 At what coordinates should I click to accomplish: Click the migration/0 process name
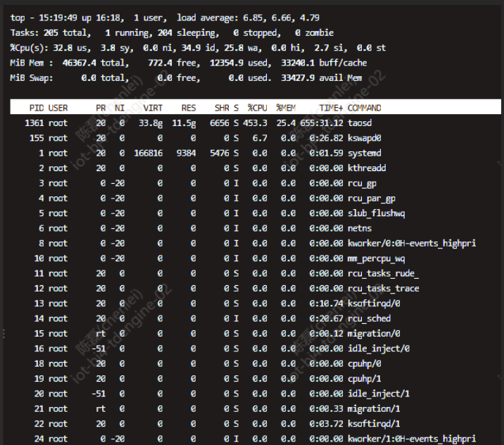tap(374, 334)
